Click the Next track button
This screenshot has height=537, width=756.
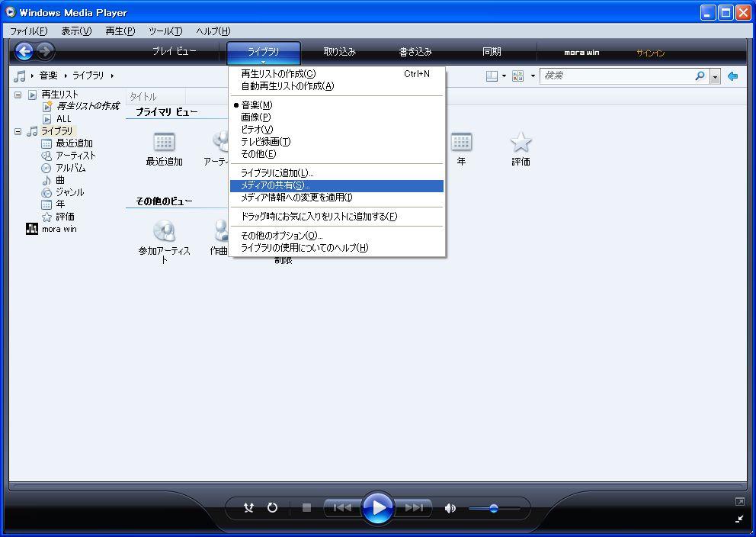[414, 507]
